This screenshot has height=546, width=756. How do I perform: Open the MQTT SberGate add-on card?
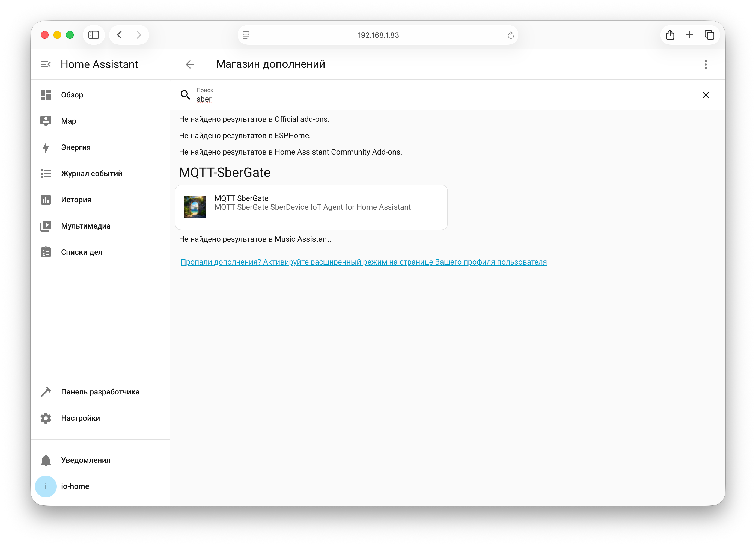coord(311,207)
